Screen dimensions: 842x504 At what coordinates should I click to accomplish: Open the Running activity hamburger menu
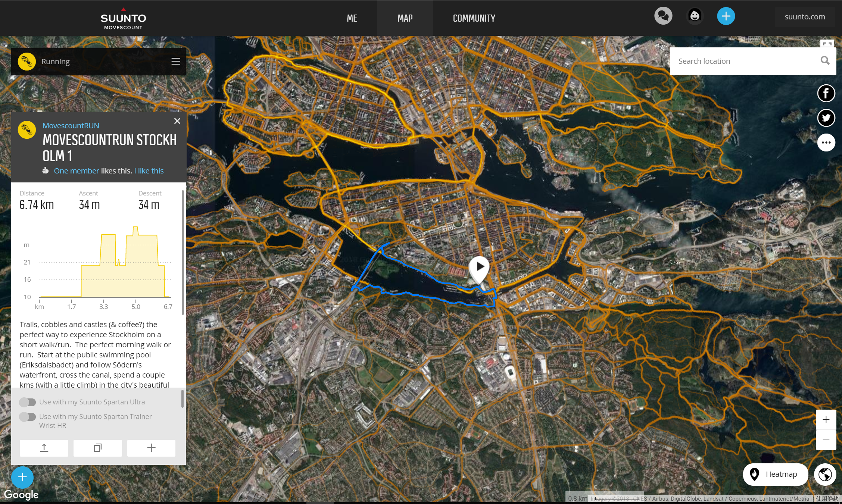pyautogui.click(x=176, y=62)
